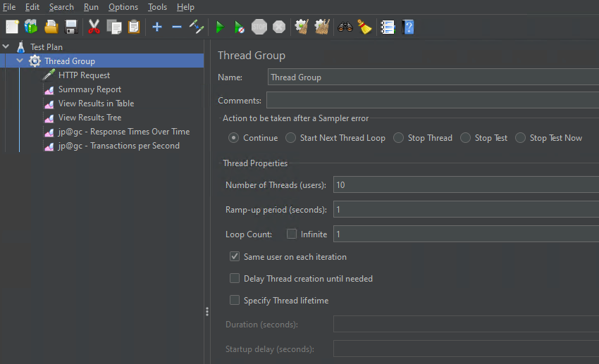The height and width of the screenshot is (364, 599).
Task: Click the Open file folder icon
Action: (x=51, y=27)
